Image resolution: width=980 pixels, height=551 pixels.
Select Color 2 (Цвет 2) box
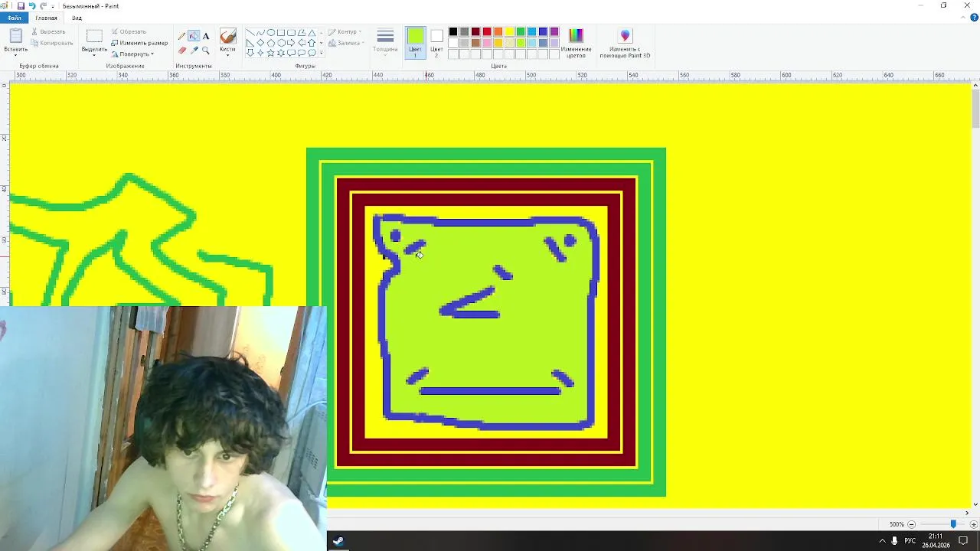coord(436,42)
